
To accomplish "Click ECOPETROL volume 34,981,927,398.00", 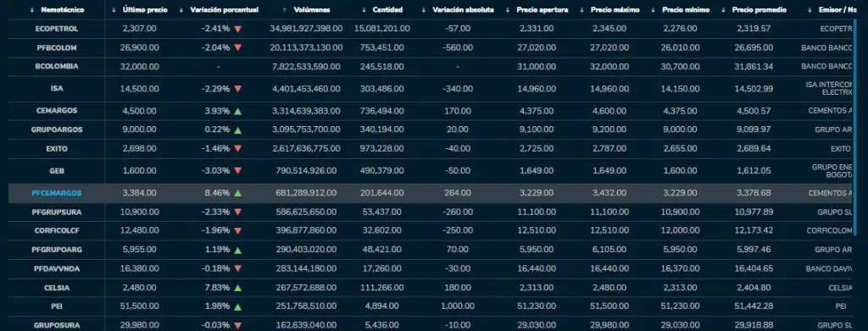I will point(306,29).
